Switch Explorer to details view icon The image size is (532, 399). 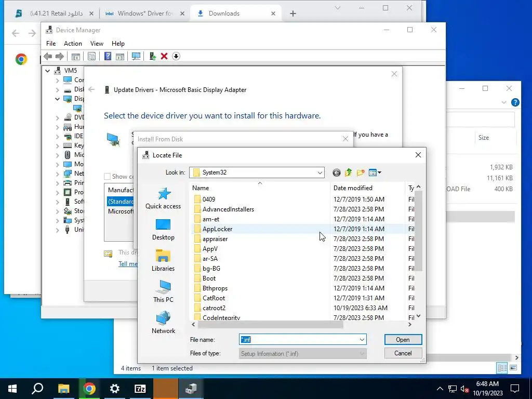pyautogui.click(x=502, y=368)
